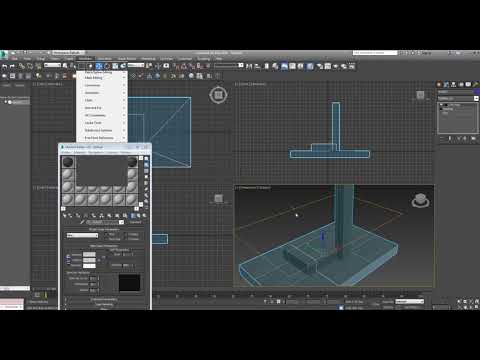Open the Named Selection Sets dropdown
This screenshot has width=480, height=360.
coord(229,65)
